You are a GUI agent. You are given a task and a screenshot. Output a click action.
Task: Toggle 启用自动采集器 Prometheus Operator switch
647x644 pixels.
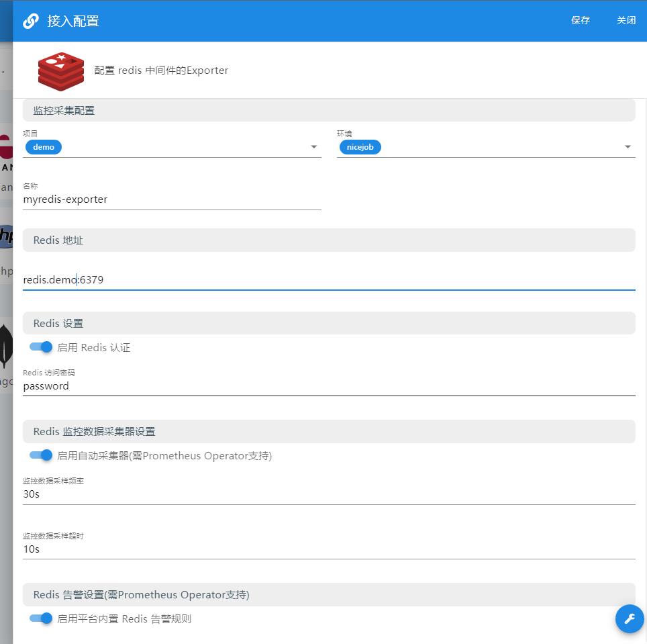click(x=41, y=455)
